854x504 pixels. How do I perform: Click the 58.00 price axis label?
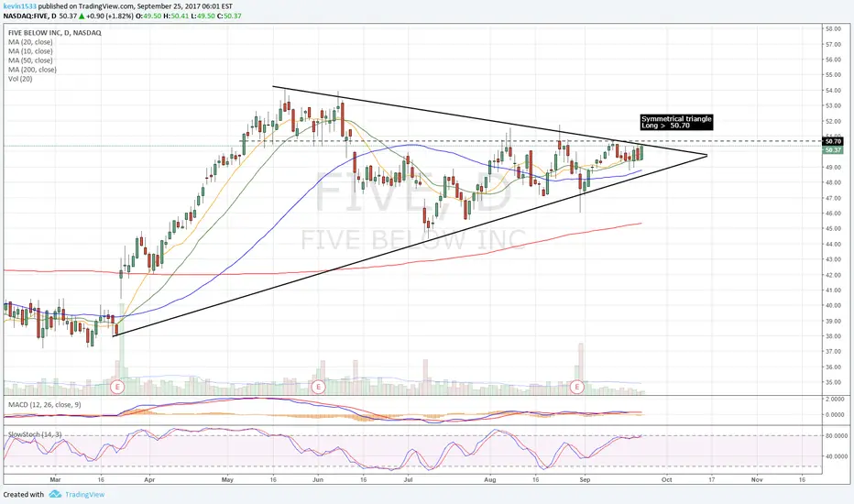(x=834, y=29)
